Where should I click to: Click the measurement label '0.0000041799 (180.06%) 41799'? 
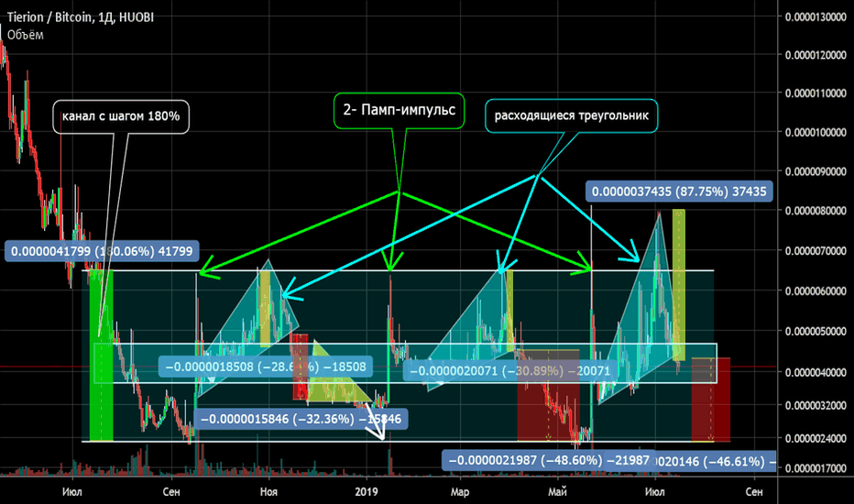[102, 251]
